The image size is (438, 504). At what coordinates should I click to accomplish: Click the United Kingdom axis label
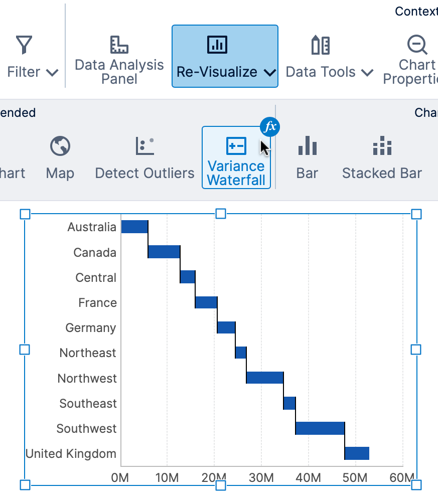71,453
